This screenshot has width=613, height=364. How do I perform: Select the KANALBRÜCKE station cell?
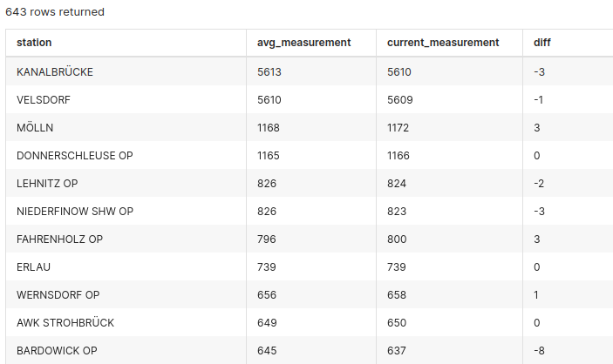coord(55,71)
